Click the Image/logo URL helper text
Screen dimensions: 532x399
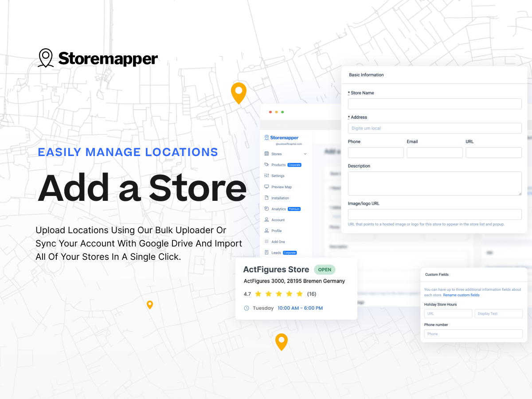pos(426,224)
